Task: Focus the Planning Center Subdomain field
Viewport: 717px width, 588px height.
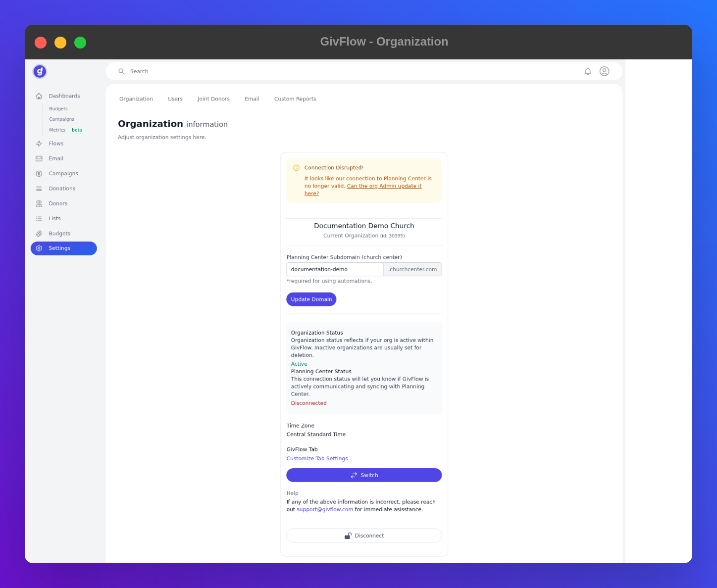Action: pos(335,269)
